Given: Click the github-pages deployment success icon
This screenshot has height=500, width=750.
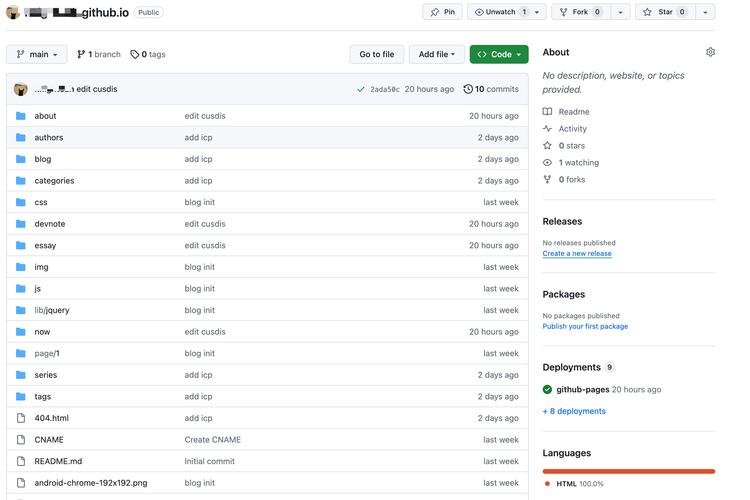Looking at the screenshot, I should (x=547, y=389).
